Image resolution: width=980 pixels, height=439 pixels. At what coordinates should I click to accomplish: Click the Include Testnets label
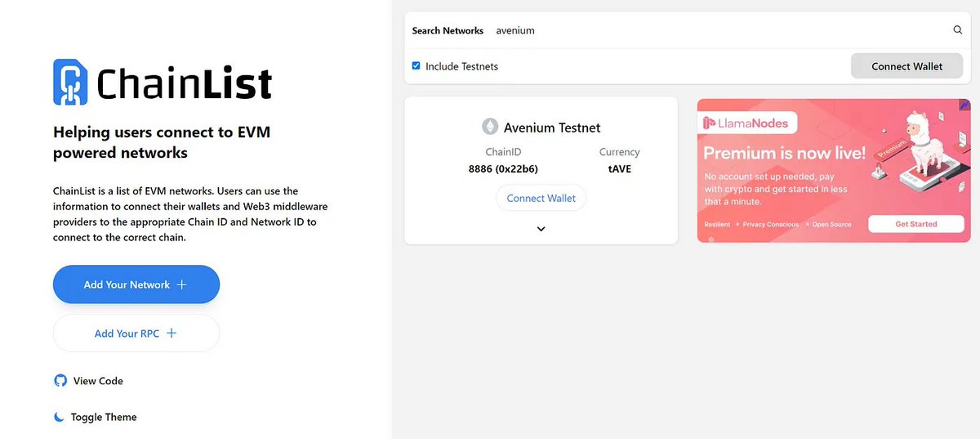pos(461,66)
